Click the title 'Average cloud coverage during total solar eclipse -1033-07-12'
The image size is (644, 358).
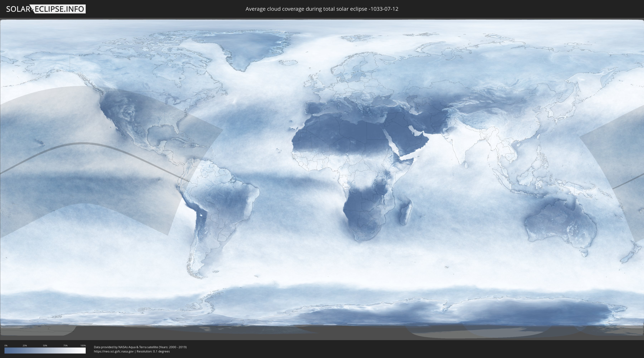(322, 9)
